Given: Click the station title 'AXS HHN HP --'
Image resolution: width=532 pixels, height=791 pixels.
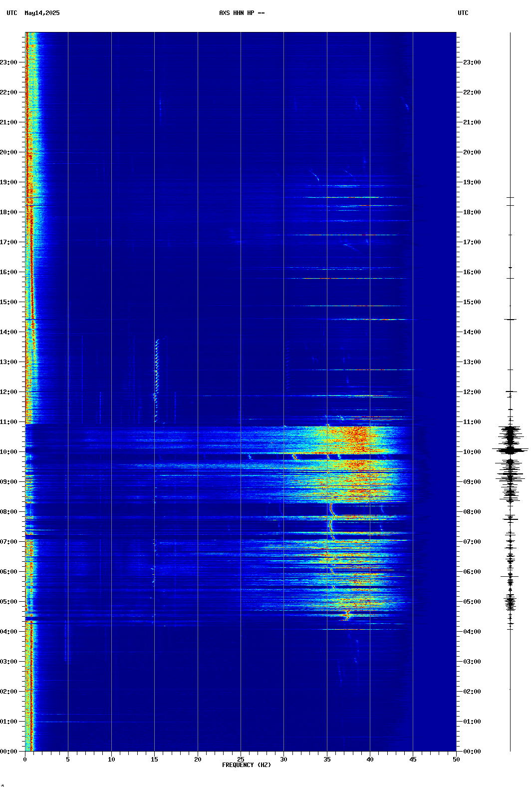Looking at the screenshot, I should point(242,13).
